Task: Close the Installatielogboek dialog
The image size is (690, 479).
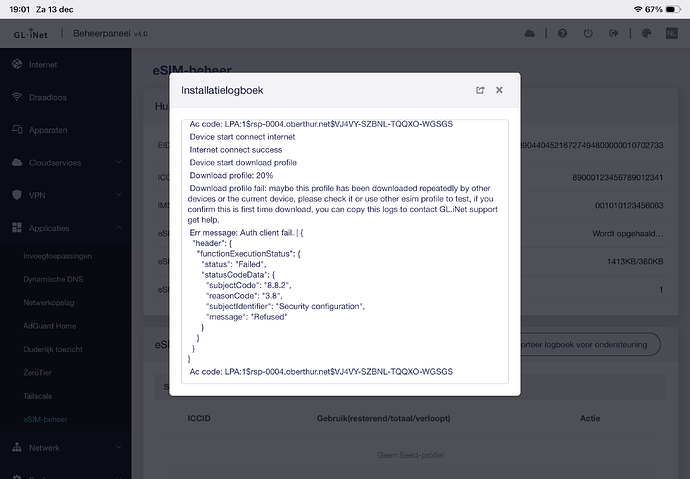Action: pos(499,90)
